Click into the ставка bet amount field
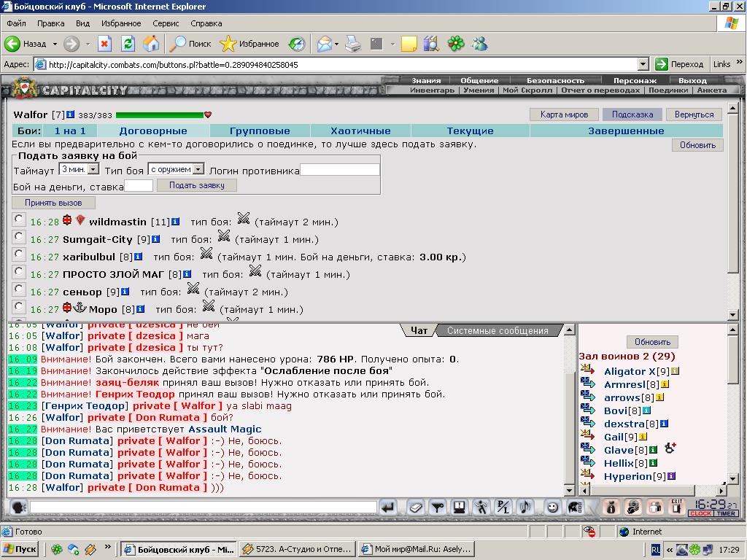 coord(139,186)
